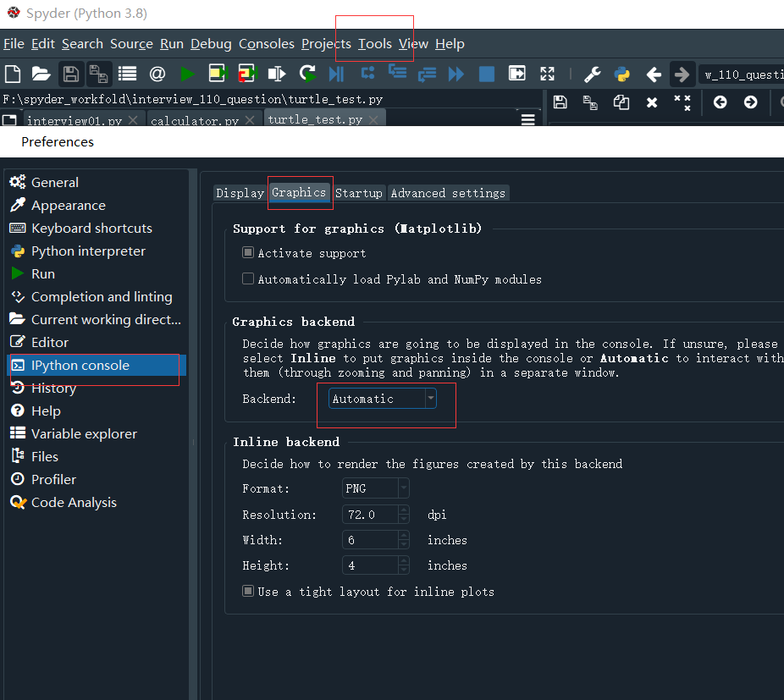The image size is (784, 700).
Task: Save in the right pane toolbar
Action: pyautogui.click(x=560, y=102)
